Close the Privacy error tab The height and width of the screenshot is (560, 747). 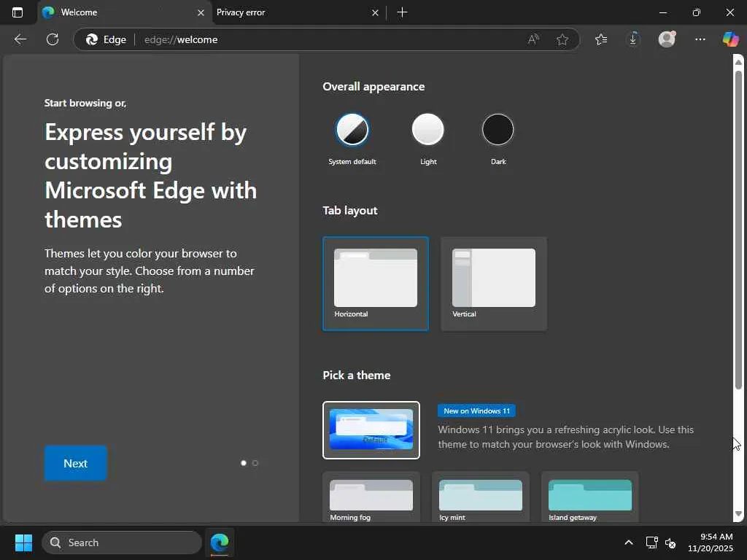(x=375, y=13)
